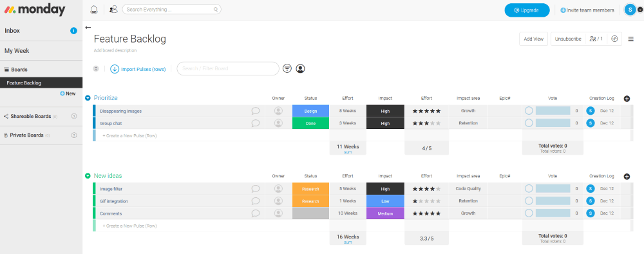The image size is (644, 254).
Task: Set star rating for Group chat
Action: (426, 123)
